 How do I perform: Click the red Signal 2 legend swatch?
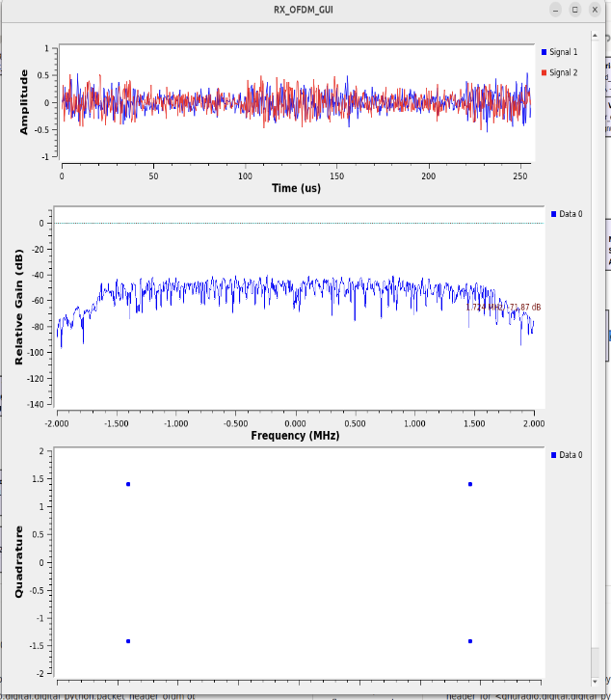[x=545, y=72]
